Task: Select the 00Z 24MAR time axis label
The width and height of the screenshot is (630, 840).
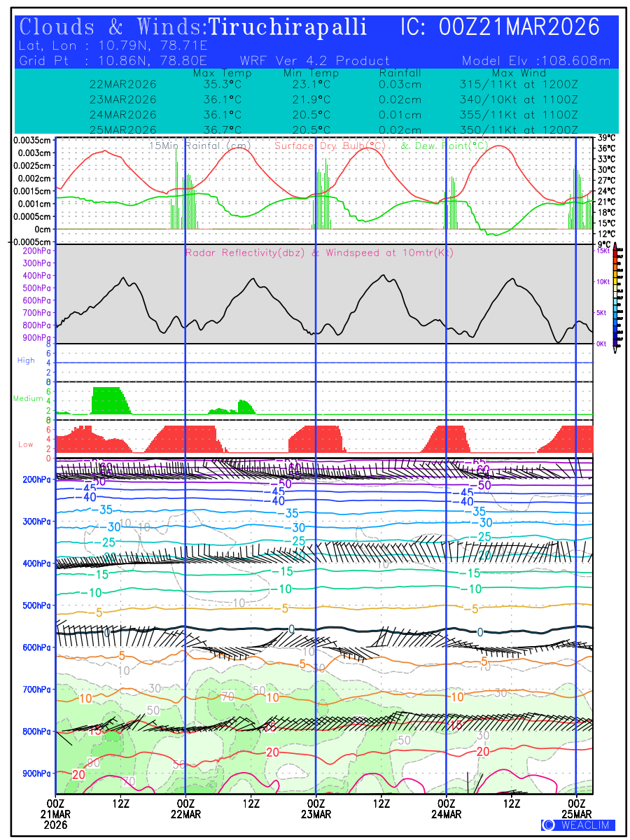Action: pos(446,808)
